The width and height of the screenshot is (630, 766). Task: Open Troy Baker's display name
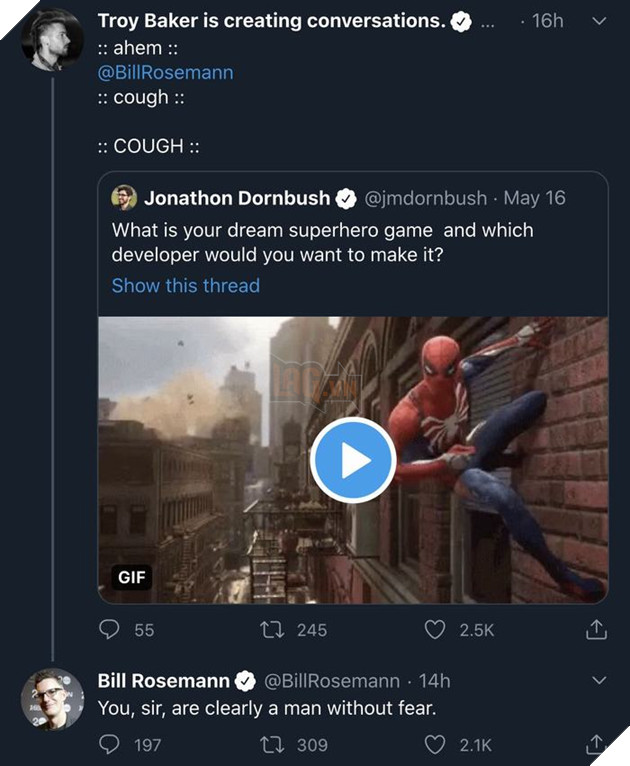click(x=270, y=22)
